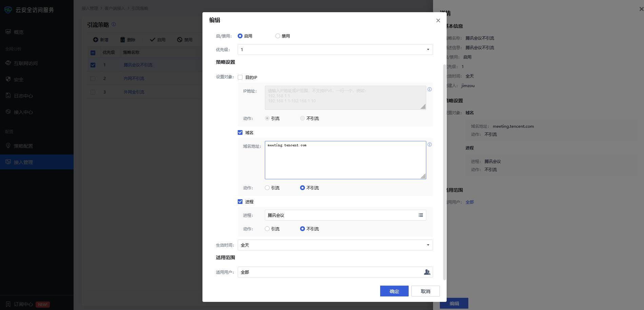Click the 云安全访问服务 logo icon

[x=8, y=10]
